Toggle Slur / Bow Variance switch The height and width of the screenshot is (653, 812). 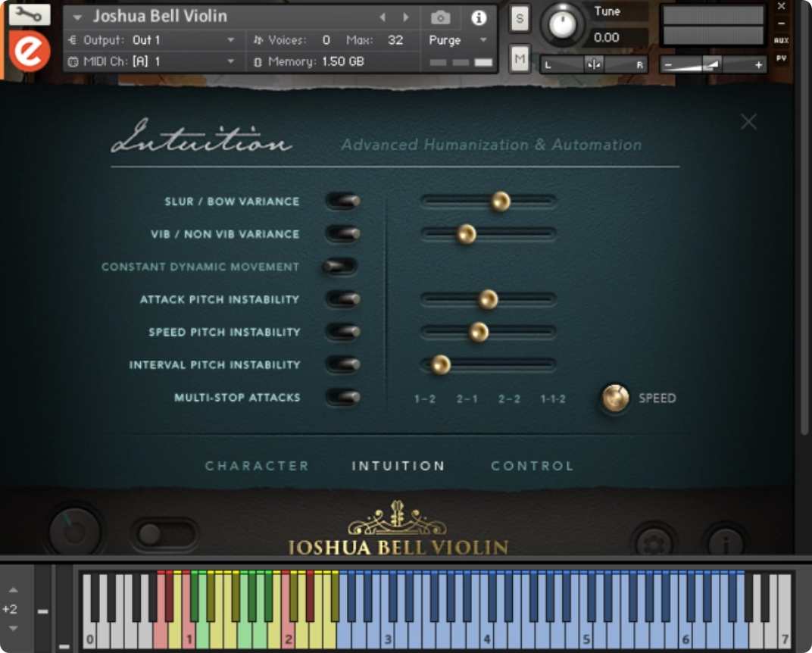tap(343, 201)
